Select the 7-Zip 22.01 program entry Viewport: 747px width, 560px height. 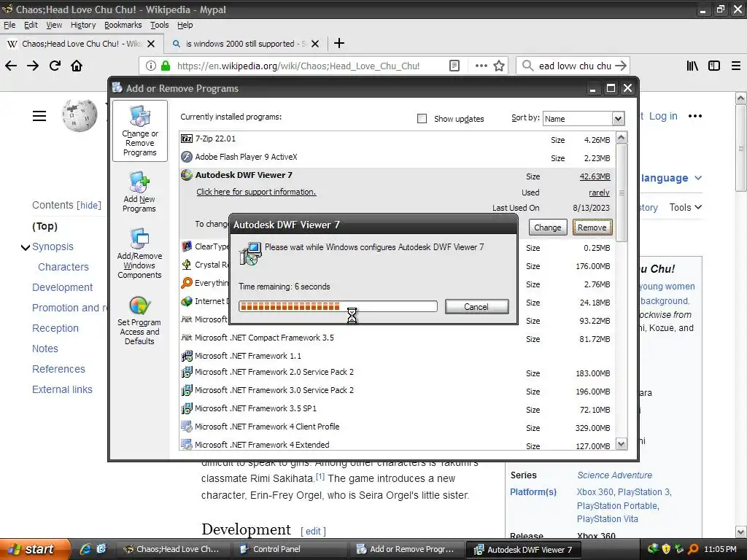pos(398,139)
